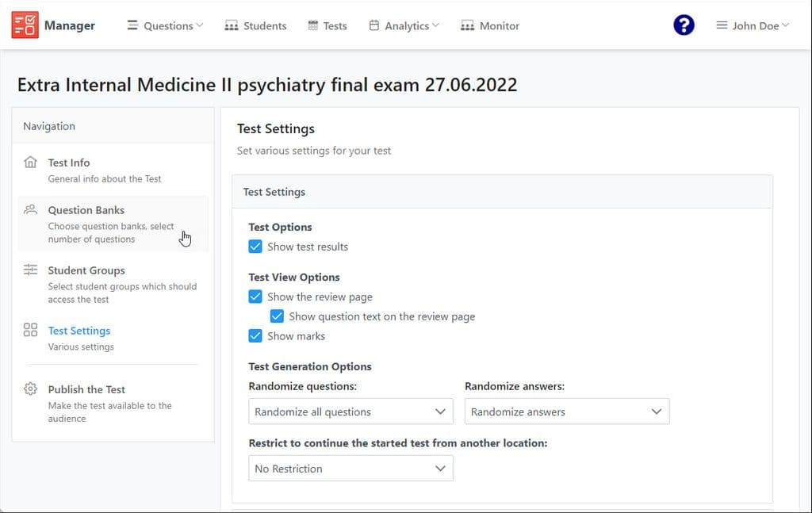The width and height of the screenshot is (812, 513).
Task: Open the John Doe user menu
Action: [753, 25]
